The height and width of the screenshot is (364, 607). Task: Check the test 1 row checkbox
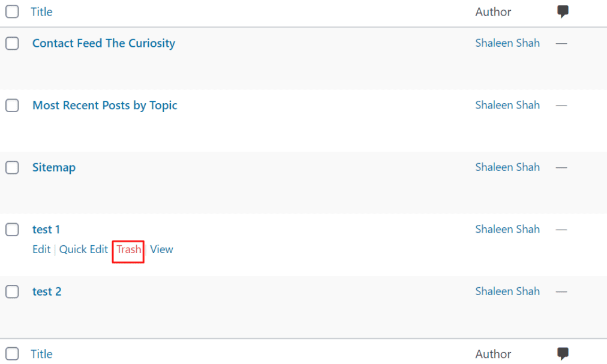pos(12,230)
